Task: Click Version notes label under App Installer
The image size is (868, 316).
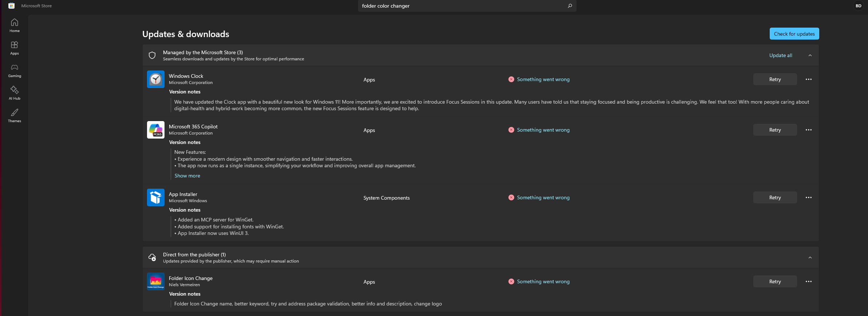Action: pyautogui.click(x=185, y=210)
